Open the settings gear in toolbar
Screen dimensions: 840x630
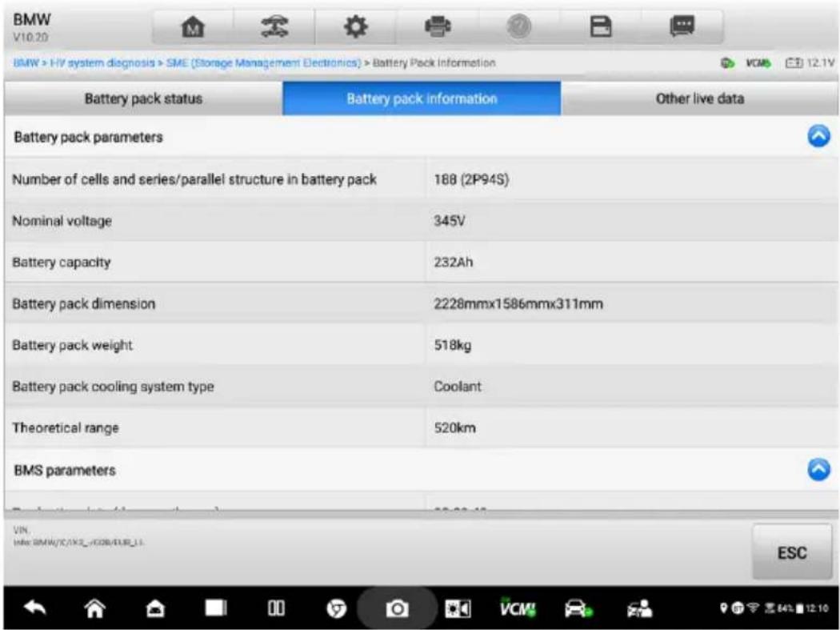tap(356, 26)
